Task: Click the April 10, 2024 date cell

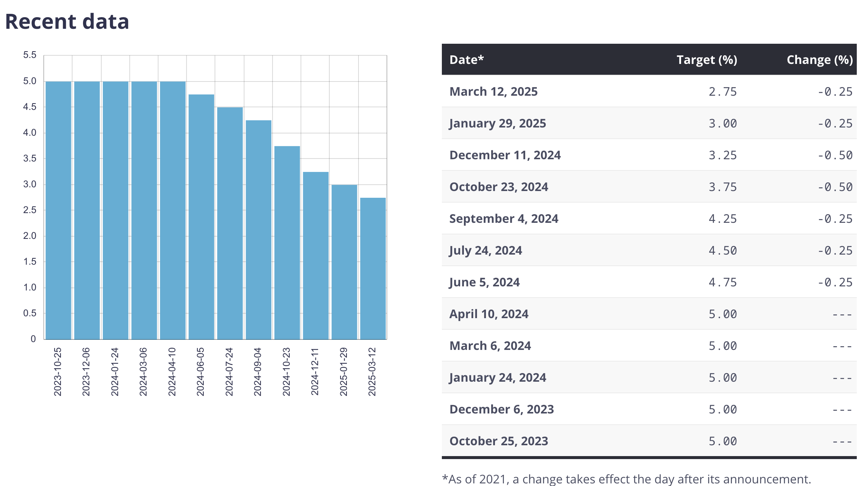Action: (489, 314)
